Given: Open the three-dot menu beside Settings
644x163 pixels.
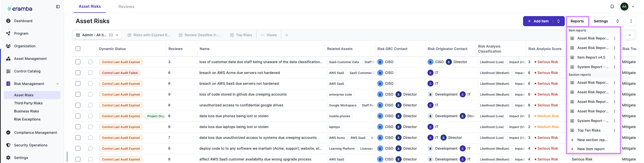Looking at the screenshot, I should [x=631, y=21].
